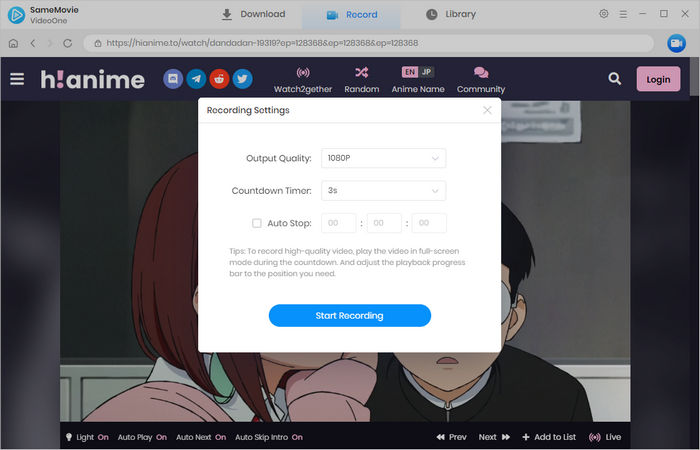
Task: Open the Telegram social icon
Action: pyautogui.click(x=196, y=79)
